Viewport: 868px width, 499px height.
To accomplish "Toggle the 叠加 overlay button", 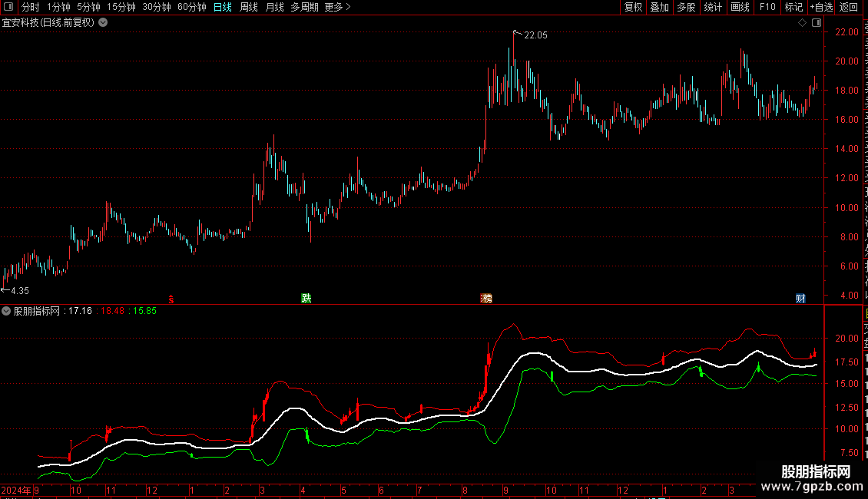I will [x=659, y=7].
